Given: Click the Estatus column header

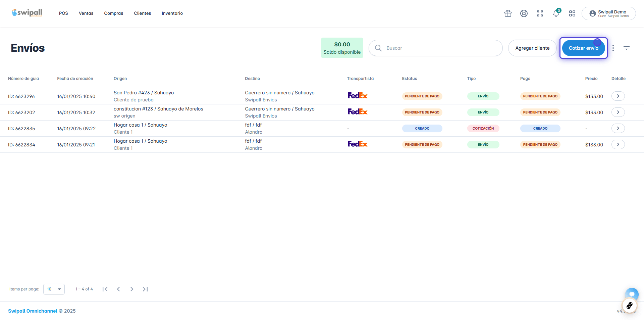Looking at the screenshot, I should coord(410,79).
